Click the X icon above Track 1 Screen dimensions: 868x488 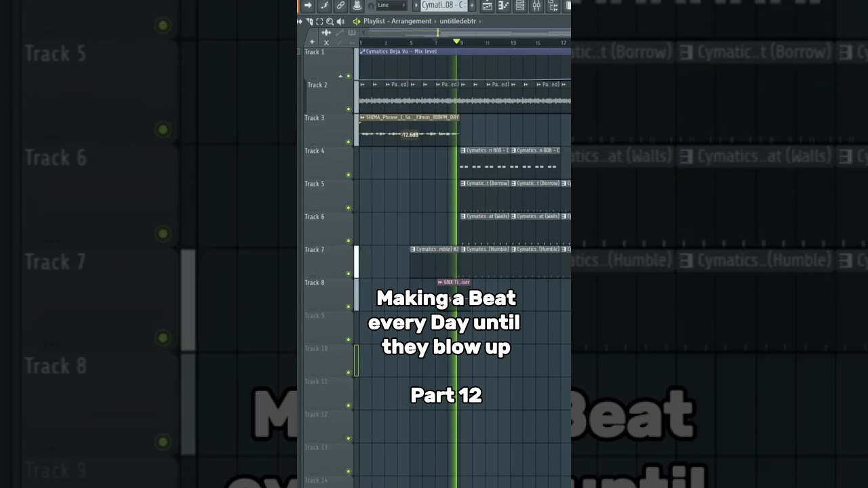[326, 42]
